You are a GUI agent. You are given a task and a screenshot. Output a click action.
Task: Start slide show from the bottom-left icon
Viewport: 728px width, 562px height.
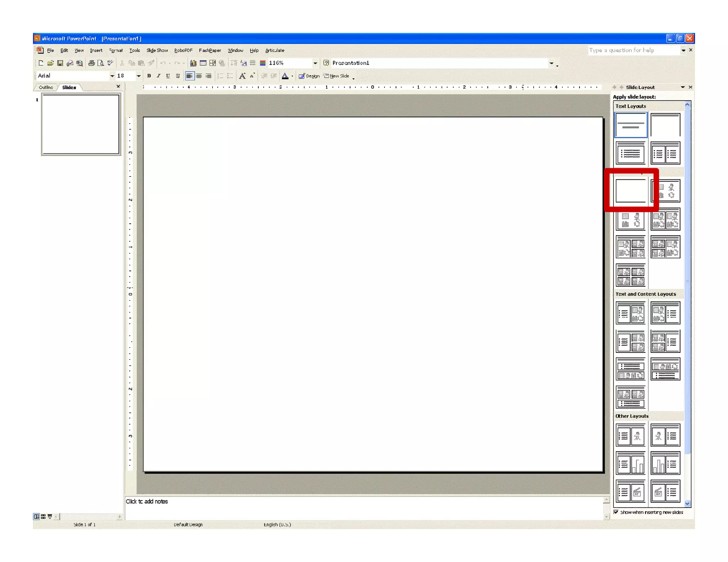[x=50, y=517]
